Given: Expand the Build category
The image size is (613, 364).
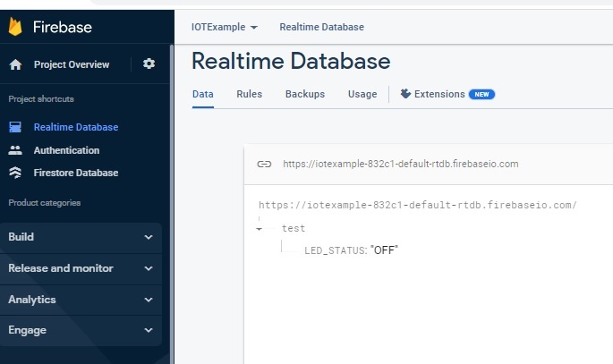Looking at the screenshot, I should pyautogui.click(x=149, y=237).
